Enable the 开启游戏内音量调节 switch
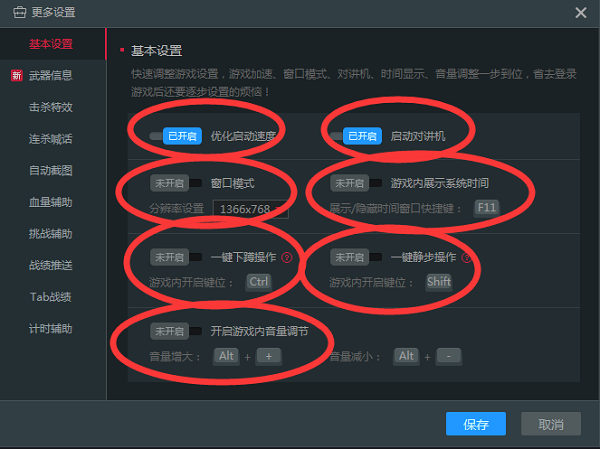 coord(176,331)
